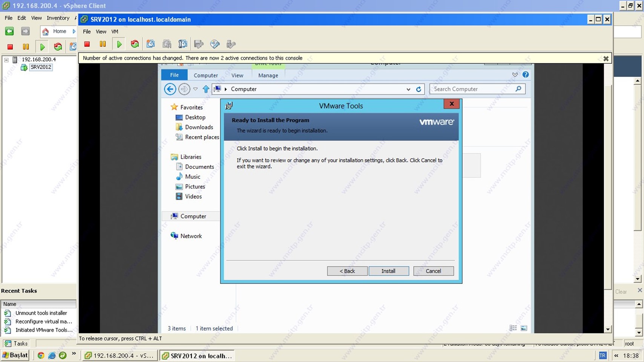
Task: Switch Explorer to details view icon
Action: pos(513,328)
